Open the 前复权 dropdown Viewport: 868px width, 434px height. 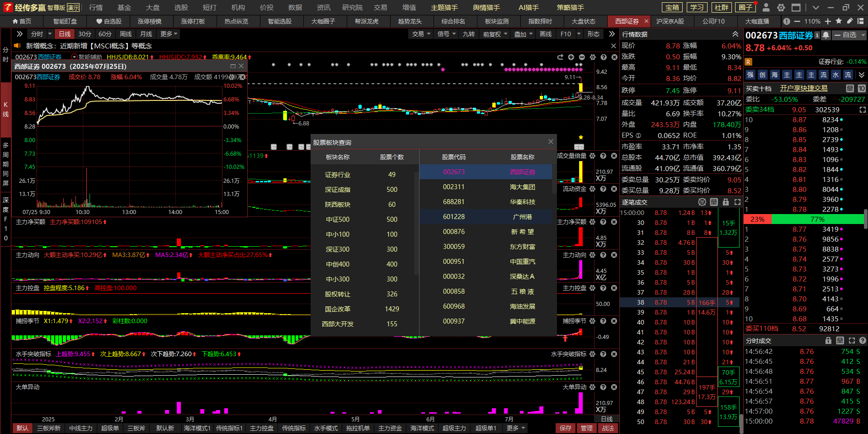[x=495, y=34]
